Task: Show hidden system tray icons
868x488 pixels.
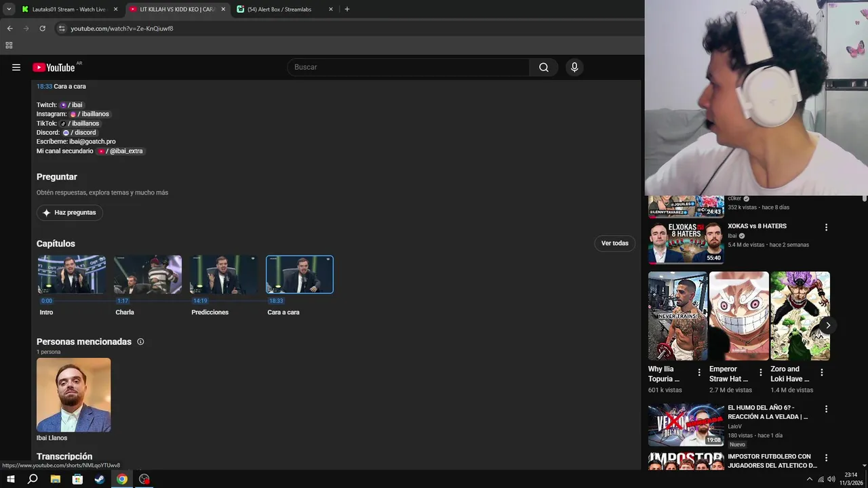Action: pyautogui.click(x=809, y=479)
